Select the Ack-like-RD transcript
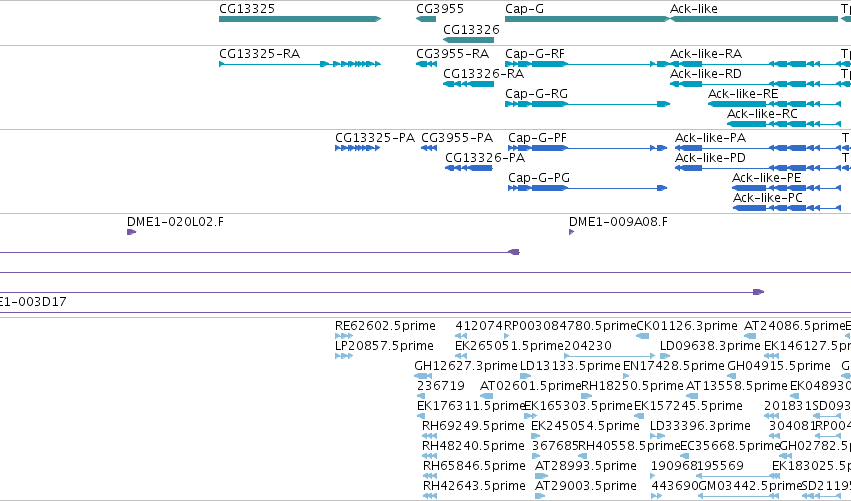851x501 pixels. tap(755, 84)
